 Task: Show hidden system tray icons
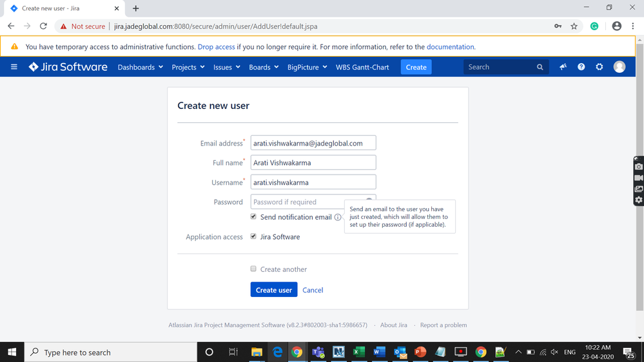pos(518,352)
